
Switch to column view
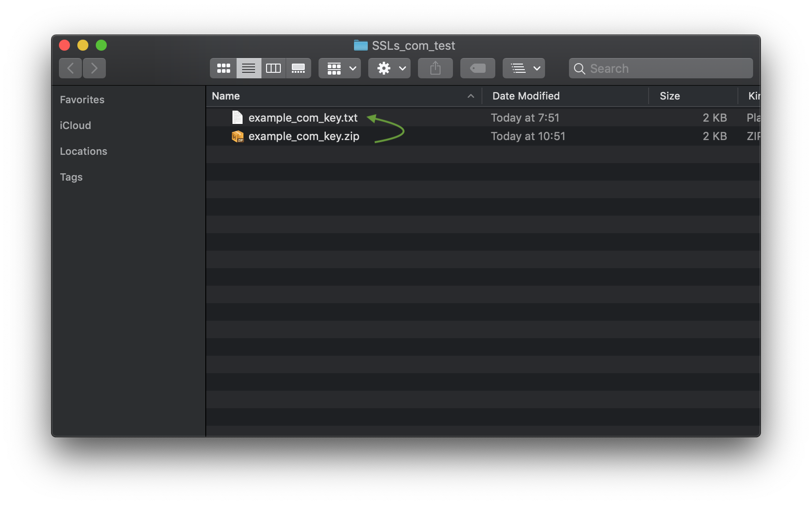coord(273,68)
